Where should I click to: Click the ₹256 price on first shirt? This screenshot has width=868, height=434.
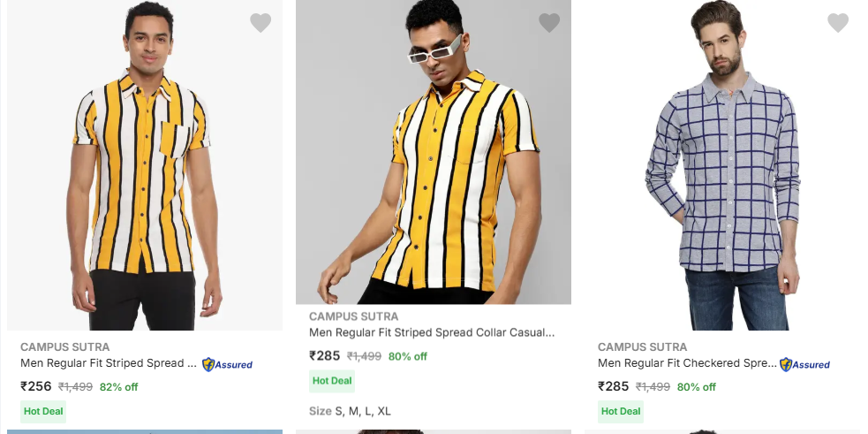(36, 386)
